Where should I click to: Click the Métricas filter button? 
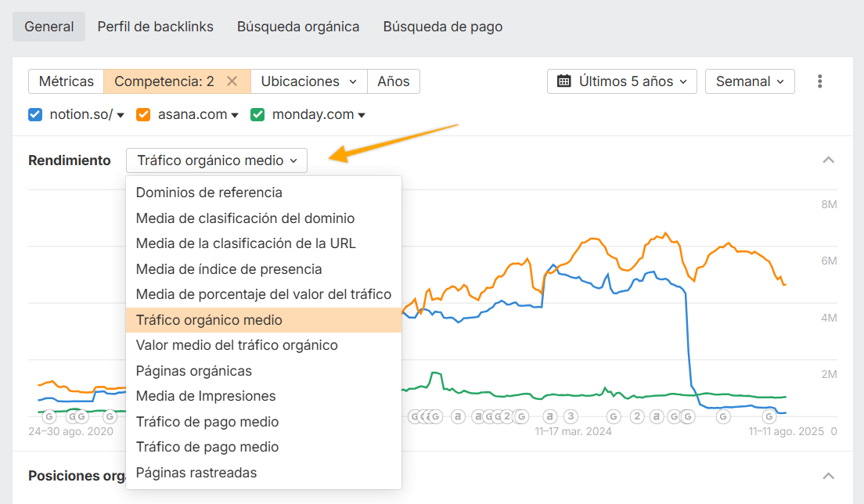click(x=66, y=81)
